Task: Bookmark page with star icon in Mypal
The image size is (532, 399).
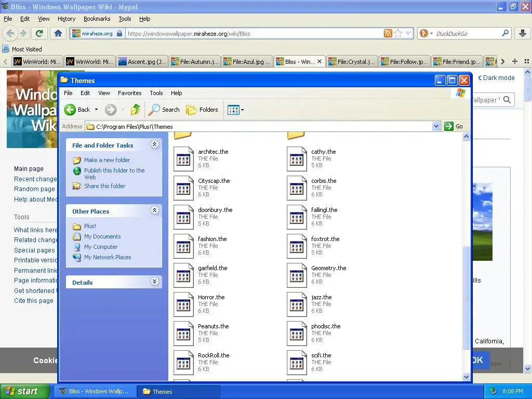Action: point(398,33)
